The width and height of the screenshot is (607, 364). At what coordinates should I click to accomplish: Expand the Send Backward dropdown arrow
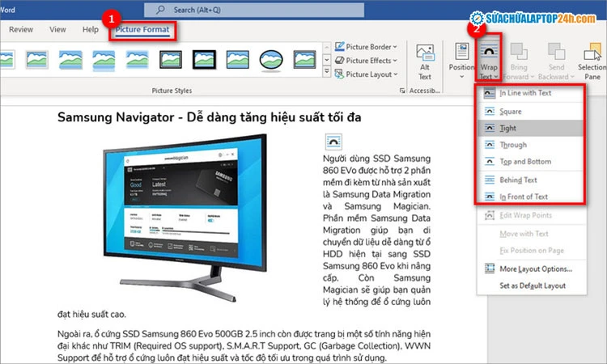pyautogui.click(x=572, y=77)
